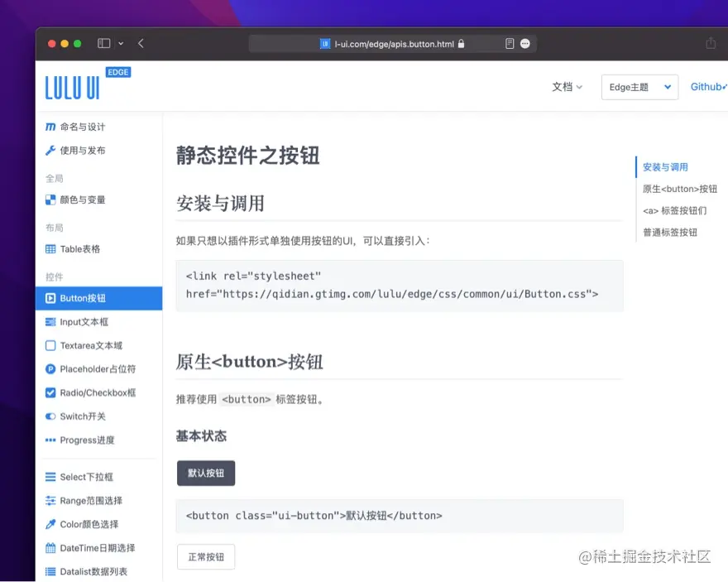Screen dimensions: 728x582
Task: Jump to 原生<button>按钮 via right TOC
Action: point(680,188)
